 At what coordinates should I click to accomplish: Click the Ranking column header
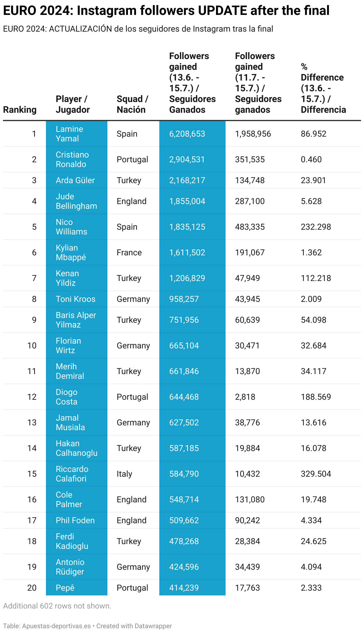20,109
